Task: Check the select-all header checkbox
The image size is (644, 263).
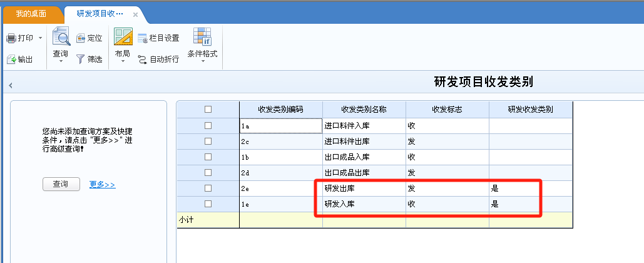Action: coord(208,110)
